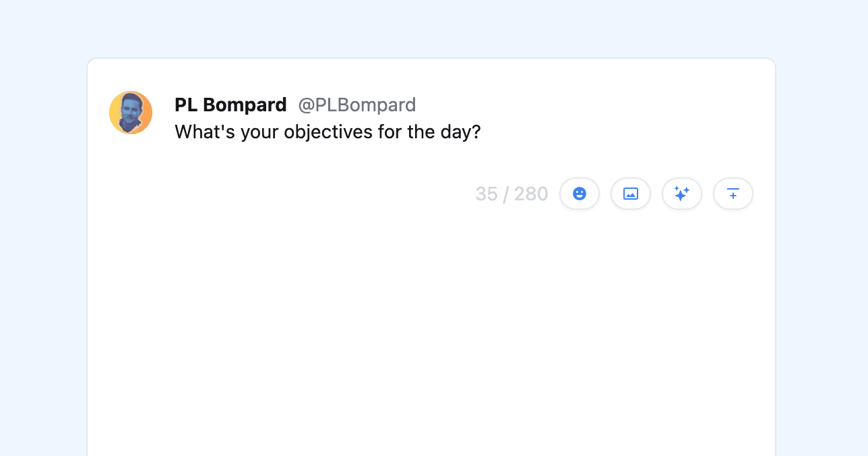Click the 35 / 280 character counter
Image resolution: width=868 pixels, height=456 pixels.
[x=511, y=194]
